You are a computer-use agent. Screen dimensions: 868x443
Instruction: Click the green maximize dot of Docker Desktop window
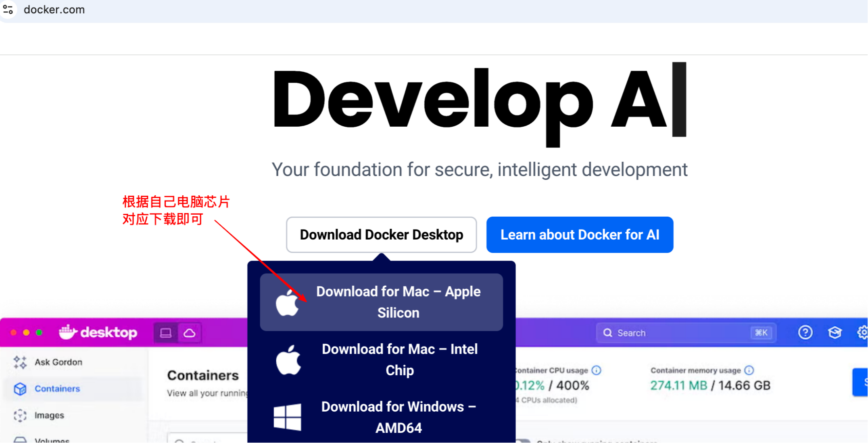tap(39, 332)
